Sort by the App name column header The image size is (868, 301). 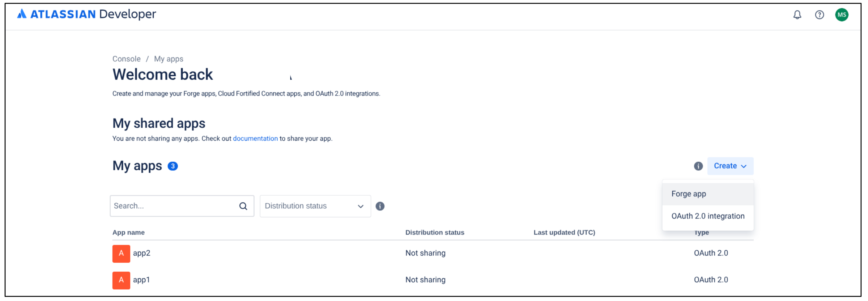pos(128,232)
